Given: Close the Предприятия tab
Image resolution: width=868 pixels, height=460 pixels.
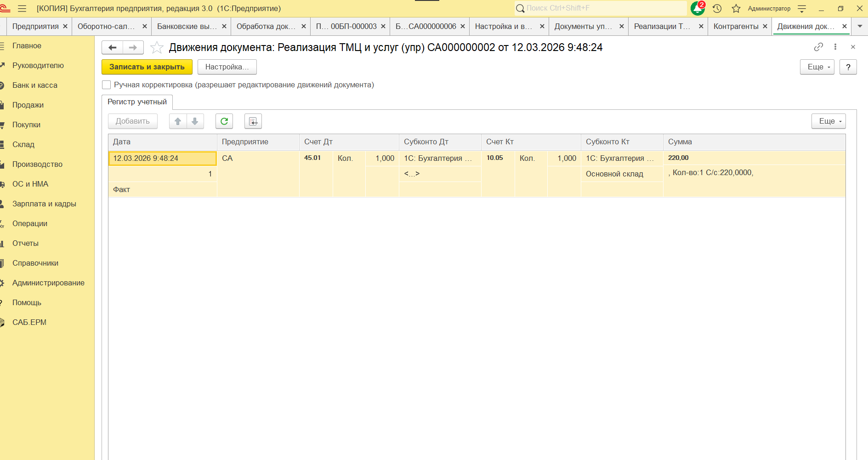Looking at the screenshot, I should (x=65, y=26).
